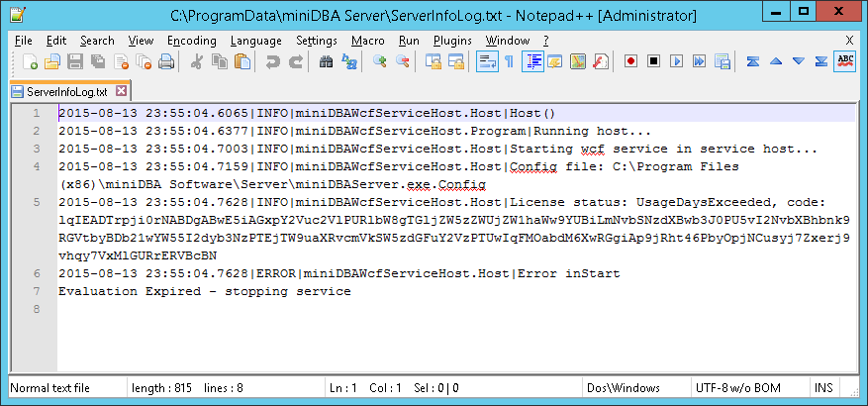Click the Open file folder icon

point(52,61)
